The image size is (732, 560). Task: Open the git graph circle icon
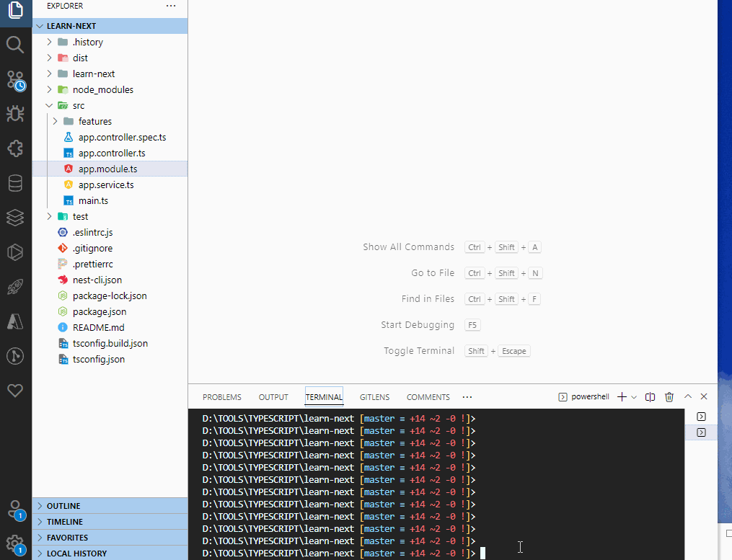(x=15, y=356)
